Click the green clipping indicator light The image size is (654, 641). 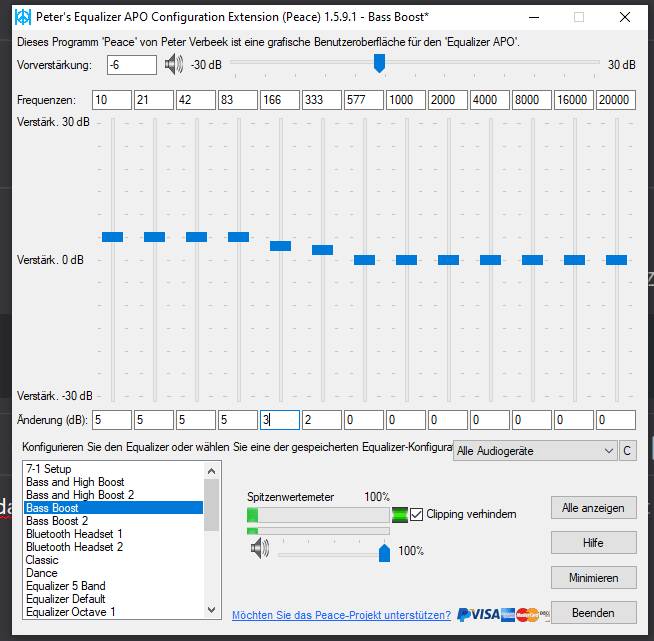(400, 515)
